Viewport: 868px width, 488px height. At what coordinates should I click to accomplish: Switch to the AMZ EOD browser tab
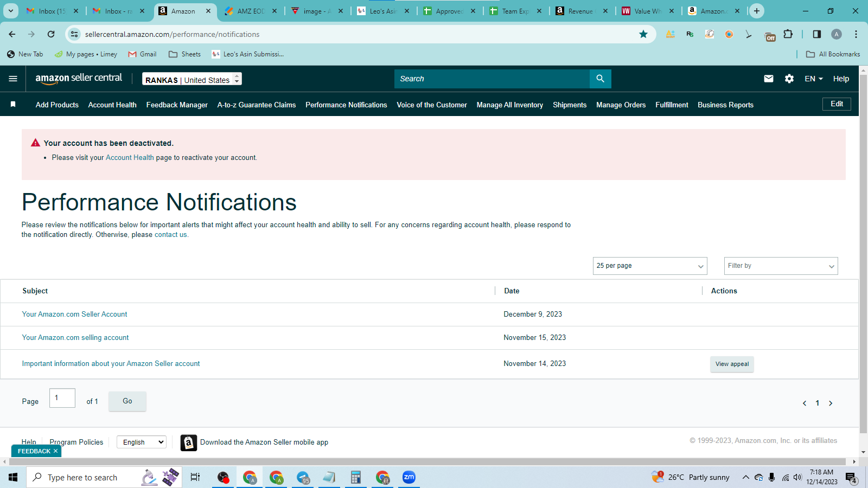[x=251, y=11]
